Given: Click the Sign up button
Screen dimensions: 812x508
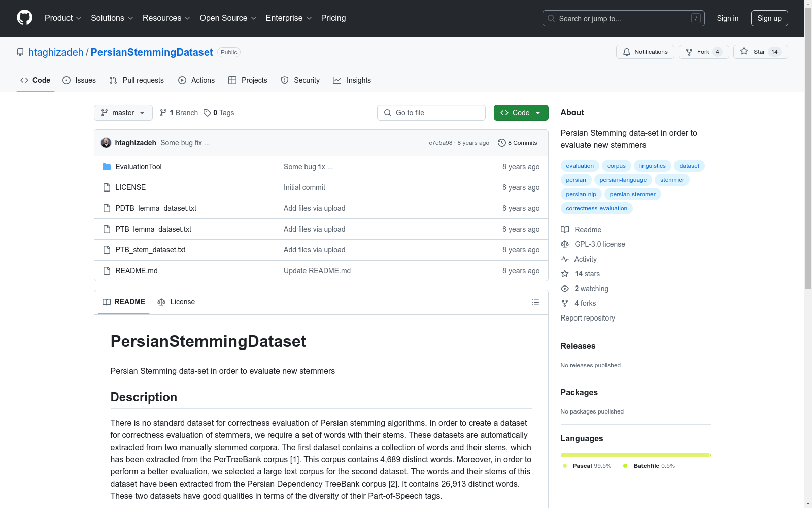Looking at the screenshot, I should tap(769, 18).
